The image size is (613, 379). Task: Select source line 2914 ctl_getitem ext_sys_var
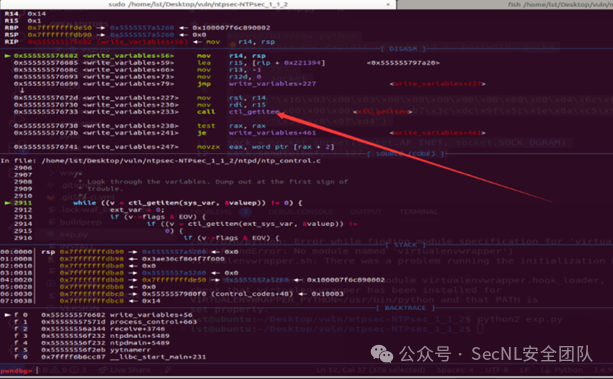click(x=186, y=224)
